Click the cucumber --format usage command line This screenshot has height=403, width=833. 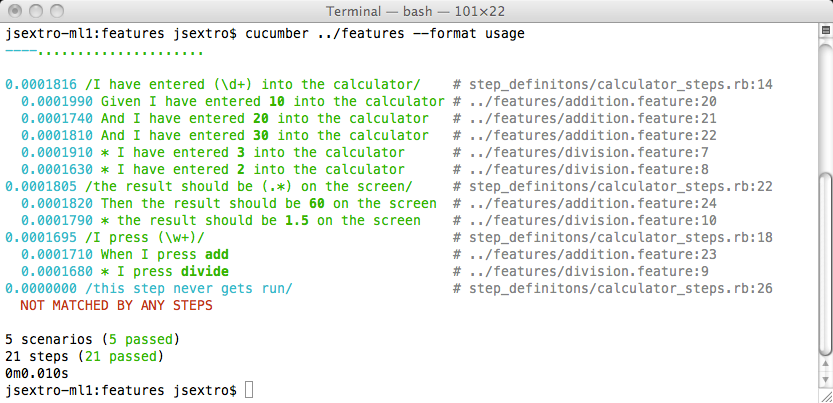(385, 34)
